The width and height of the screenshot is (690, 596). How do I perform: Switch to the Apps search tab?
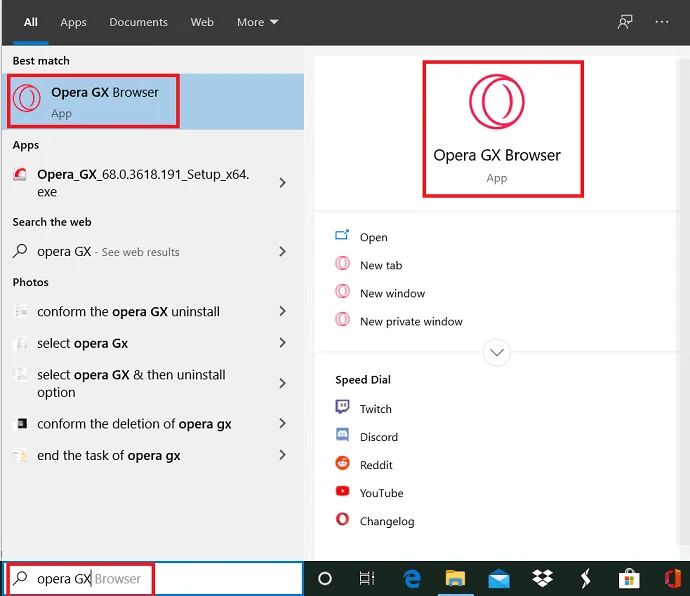tap(73, 22)
